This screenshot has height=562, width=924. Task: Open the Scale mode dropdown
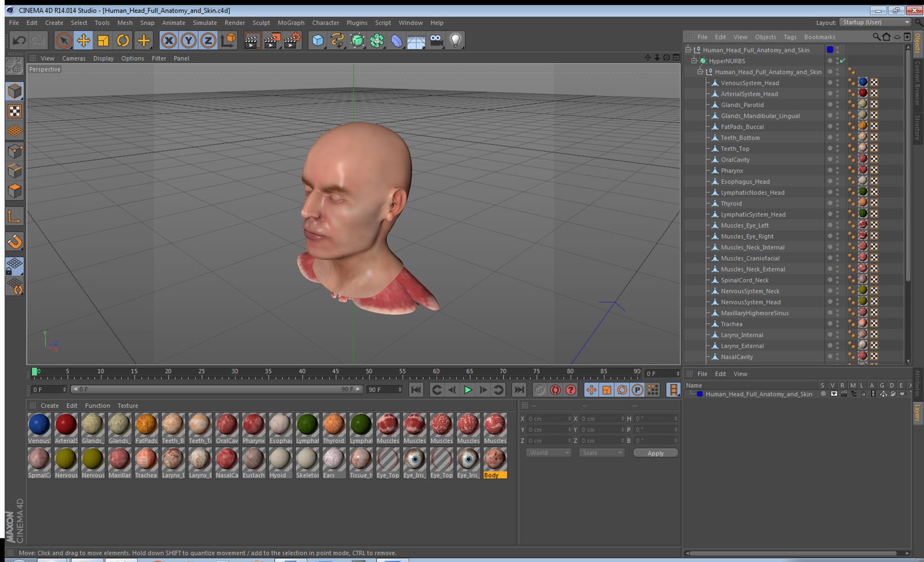602,453
